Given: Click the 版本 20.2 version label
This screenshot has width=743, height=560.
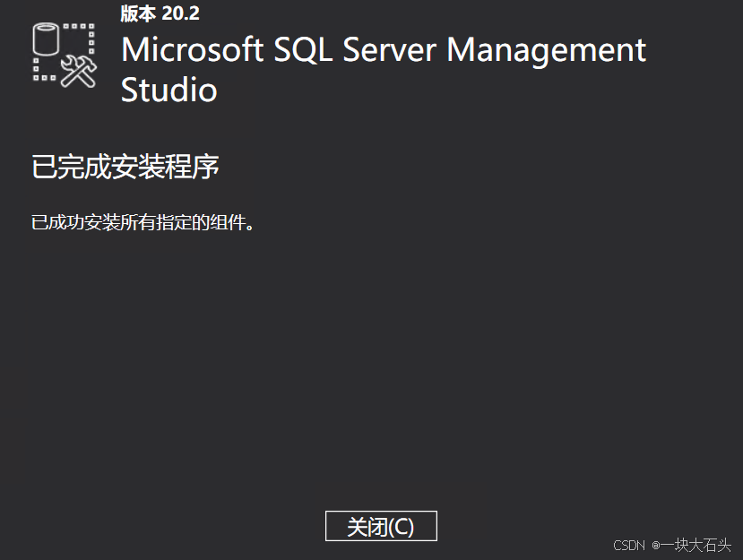Looking at the screenshot, I should tap(160, 13).
